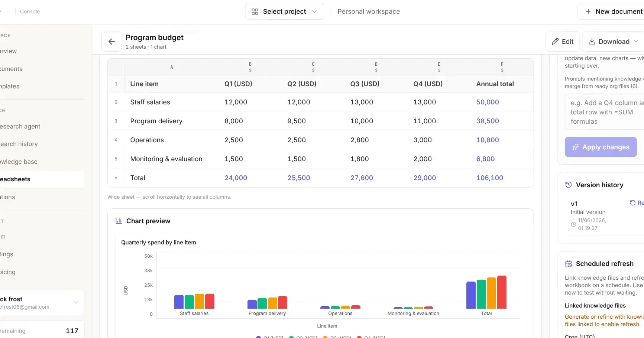
Task: Click the green Q2 bar of Program delivery
Action: click(262, 303)
